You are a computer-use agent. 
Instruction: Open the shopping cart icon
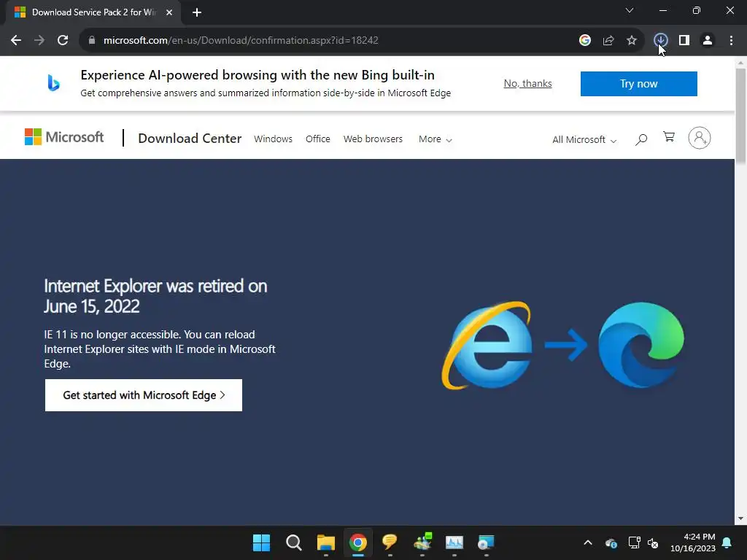pos(669,137)
